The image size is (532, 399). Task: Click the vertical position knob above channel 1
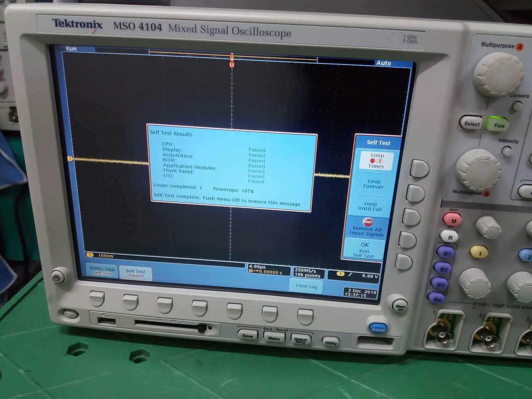[488, 228]
